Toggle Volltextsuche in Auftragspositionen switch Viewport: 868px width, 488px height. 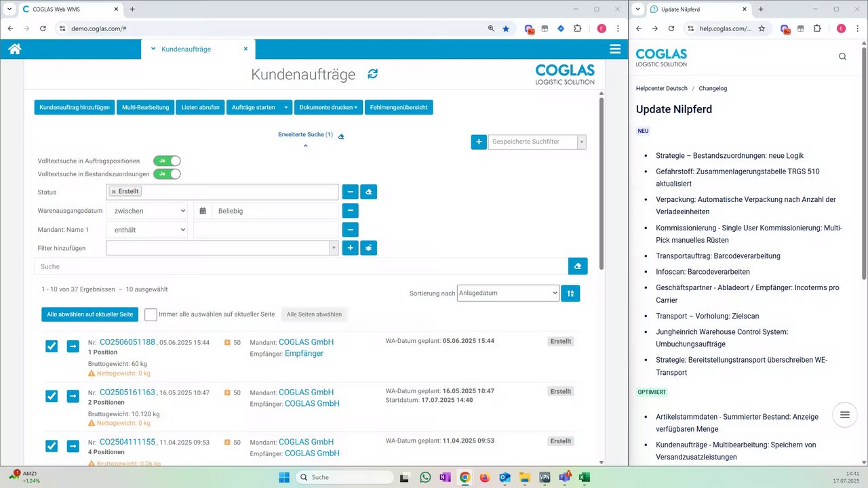(x=167, y=161)
